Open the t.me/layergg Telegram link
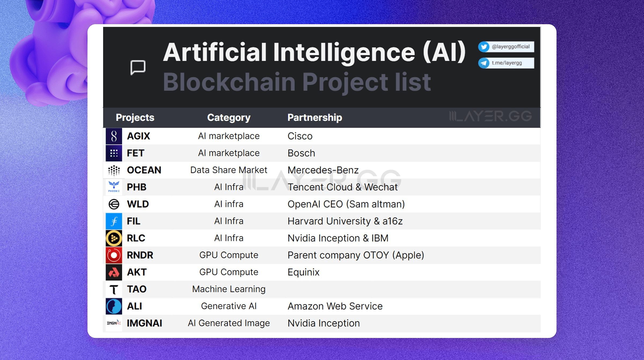Viewport: 644px width, 360px height. [507, 63]
